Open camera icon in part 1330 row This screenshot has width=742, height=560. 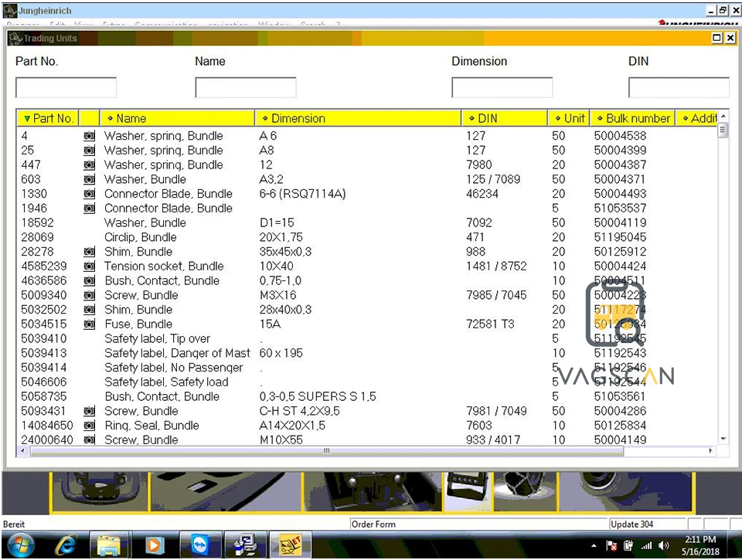pyautogui.click(x=89, y=194)
